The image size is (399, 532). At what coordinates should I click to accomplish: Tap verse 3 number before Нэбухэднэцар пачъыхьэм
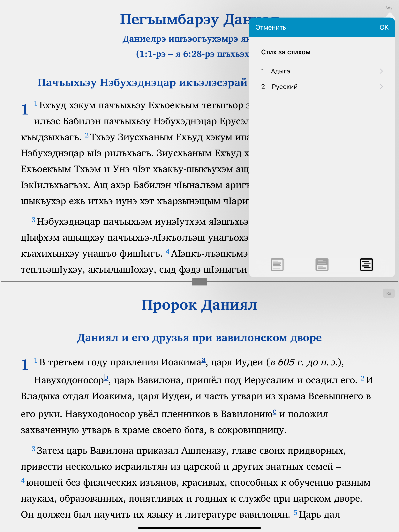pos(34,220)
